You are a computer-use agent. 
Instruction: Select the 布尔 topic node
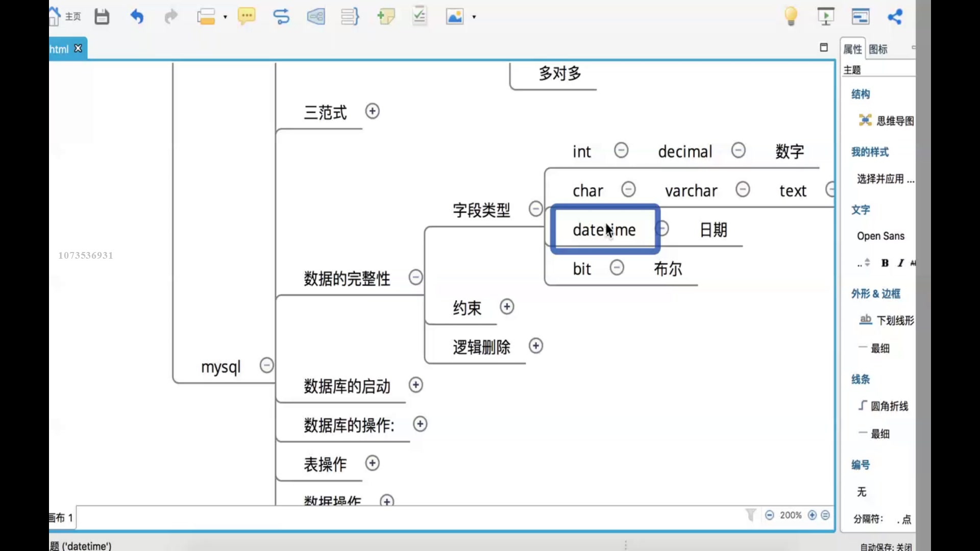tap(668, 269)
